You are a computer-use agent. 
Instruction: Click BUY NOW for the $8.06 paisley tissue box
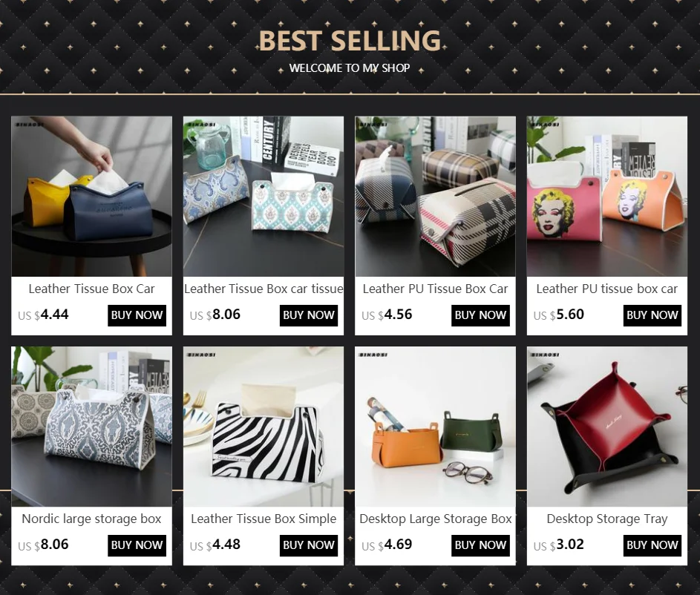(309, 315)
